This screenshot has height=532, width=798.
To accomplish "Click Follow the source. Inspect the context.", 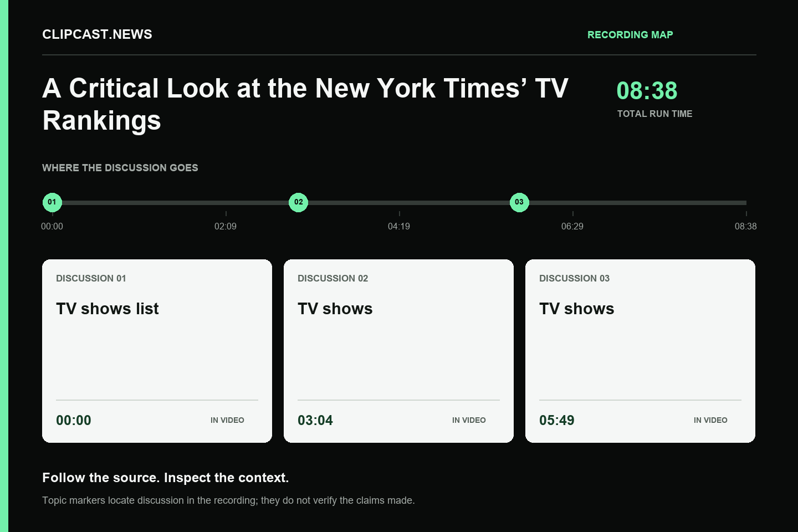I will click(x=166, y=478).
